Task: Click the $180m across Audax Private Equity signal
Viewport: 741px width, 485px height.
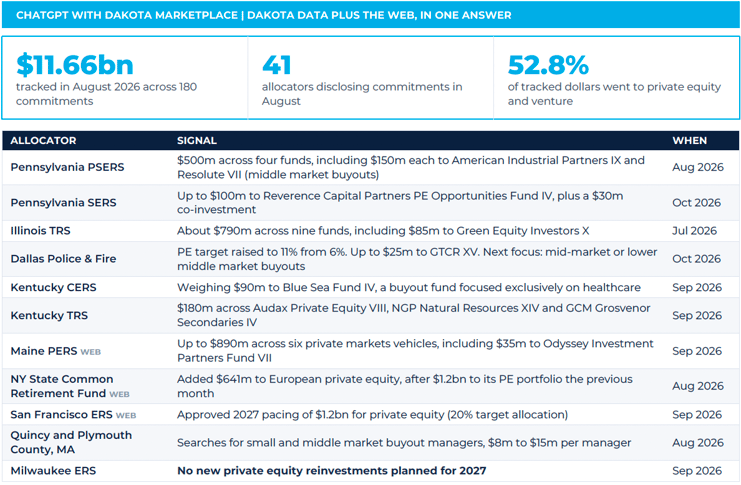Action: (x=414, y=315)
